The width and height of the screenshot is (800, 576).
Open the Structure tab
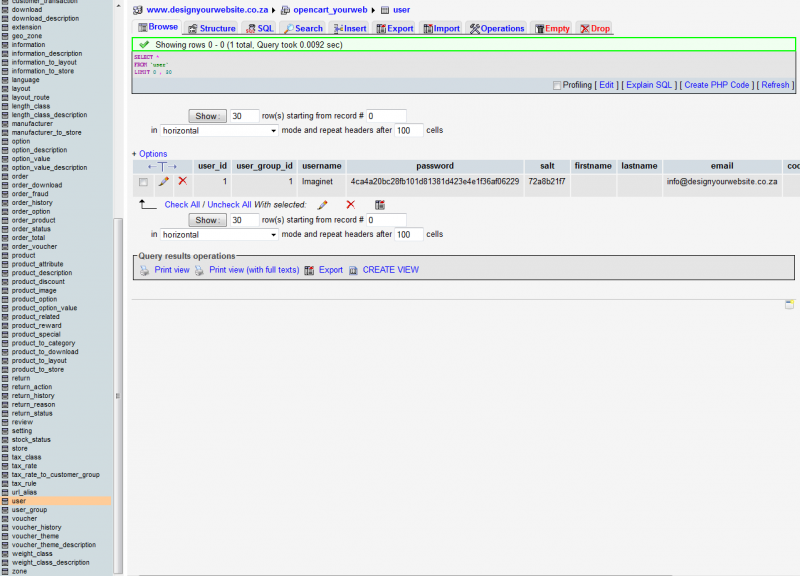click(212, 29)
